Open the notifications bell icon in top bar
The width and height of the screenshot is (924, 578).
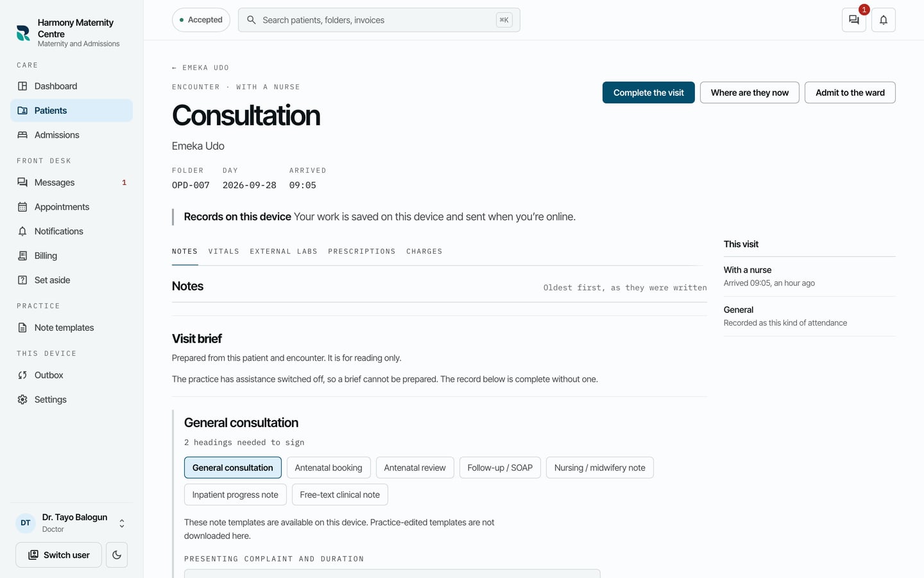coord(884,20)
